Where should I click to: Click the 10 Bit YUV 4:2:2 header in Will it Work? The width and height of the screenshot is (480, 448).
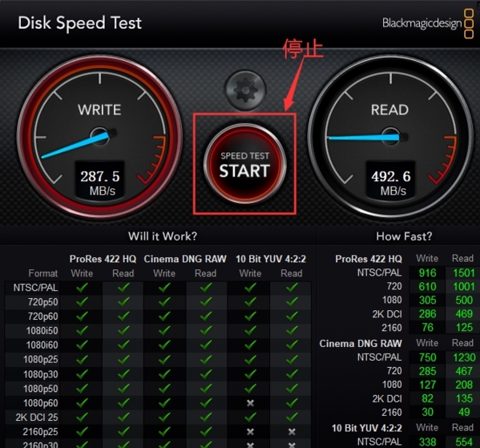271,259
